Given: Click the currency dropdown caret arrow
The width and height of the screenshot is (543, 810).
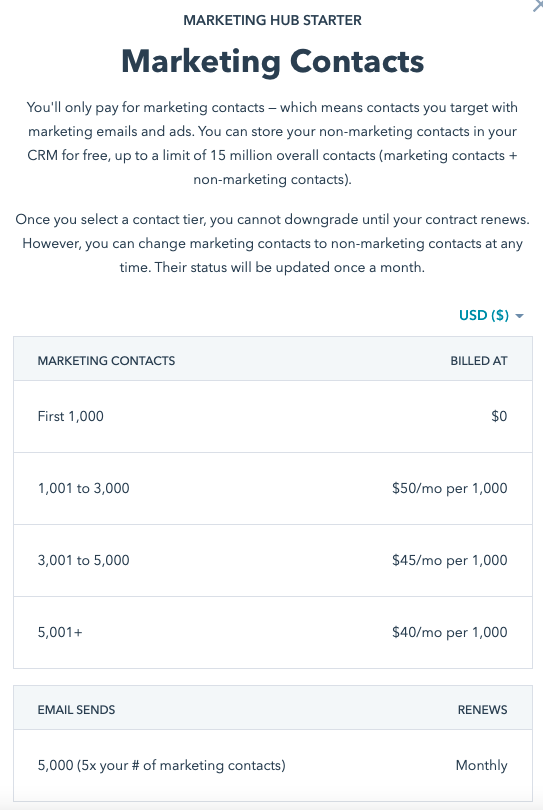Looking at the screenshot, I should tap(519, 316).
